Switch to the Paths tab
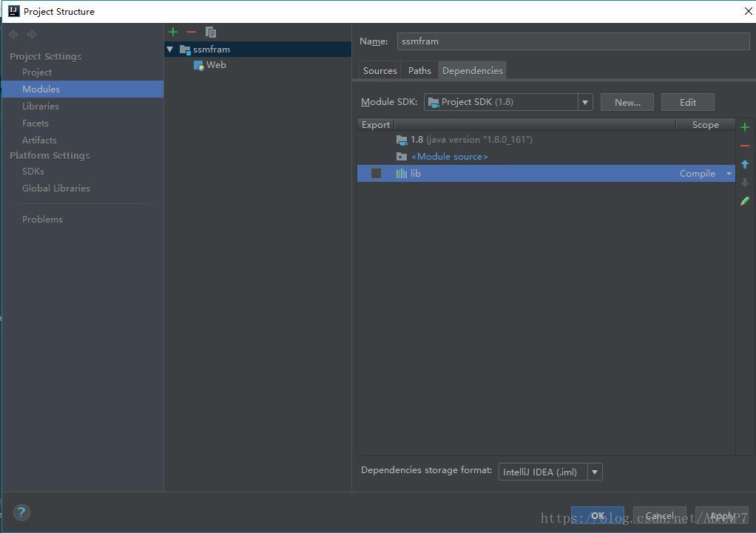 419,70
